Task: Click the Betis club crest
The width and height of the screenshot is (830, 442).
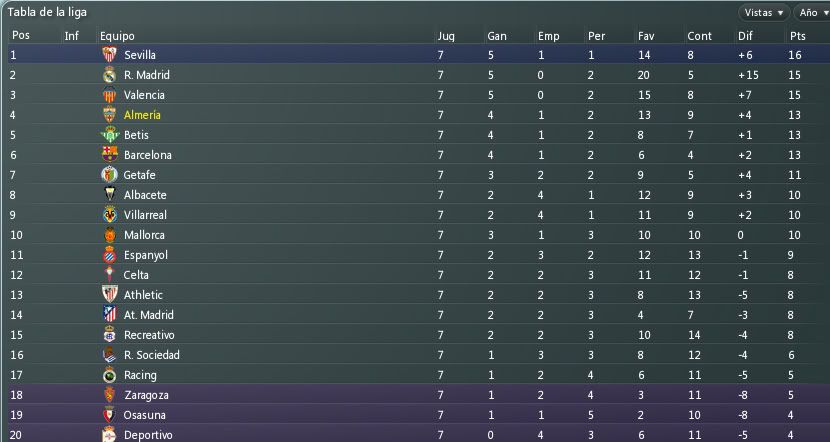Action: [x=110, y=135]
